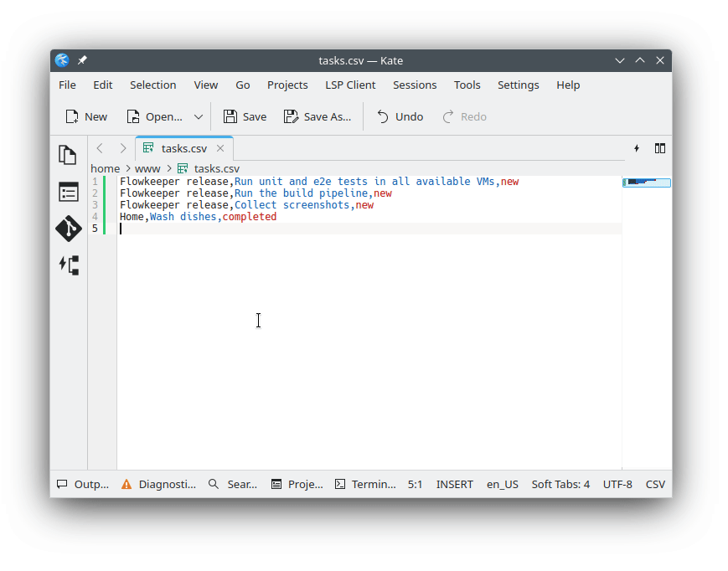Screen dimensions: 728x571
Task: Click the quick open lightning icon
Action: 637,148
